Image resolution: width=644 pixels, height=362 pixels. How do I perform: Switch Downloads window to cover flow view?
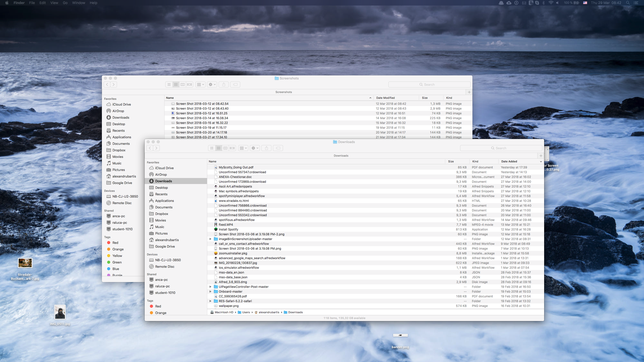click(232, 148)
